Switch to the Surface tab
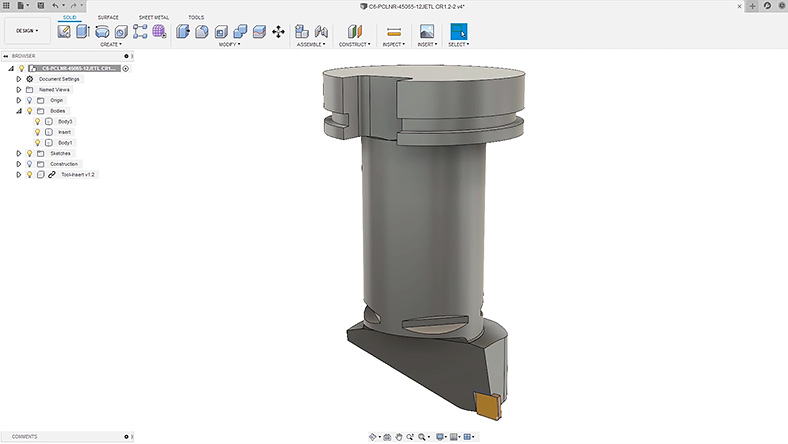 tap(109, 17)
